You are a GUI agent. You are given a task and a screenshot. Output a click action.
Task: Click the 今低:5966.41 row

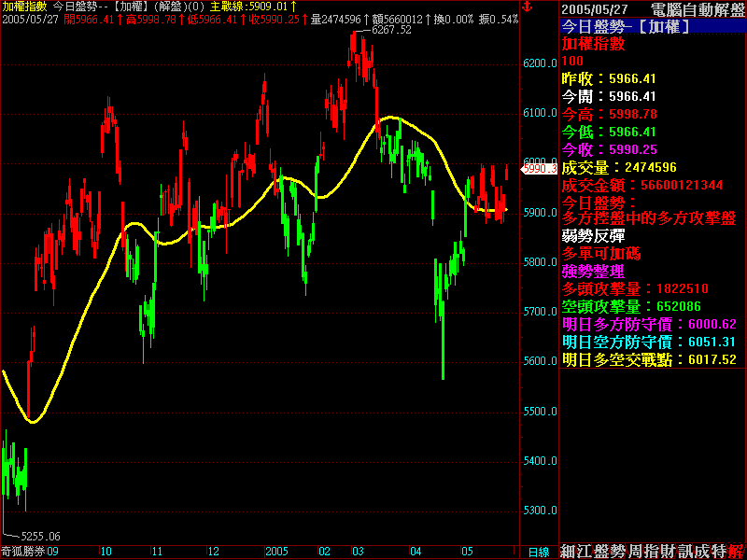[609, 132]
